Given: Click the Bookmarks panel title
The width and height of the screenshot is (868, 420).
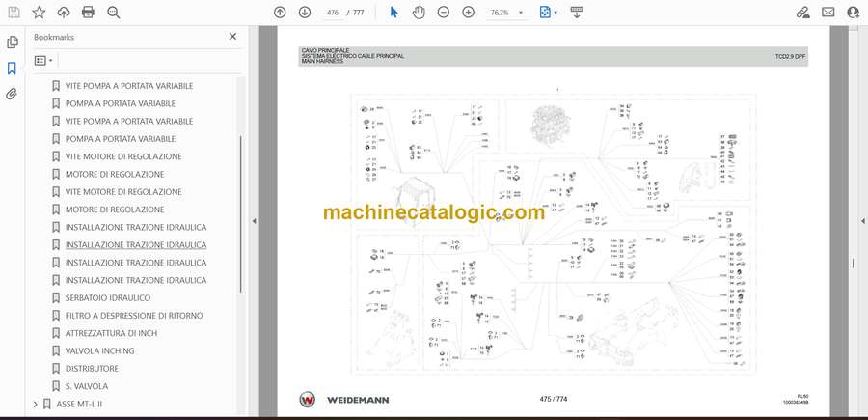Looking at the screenshot, I should [54, 37].
